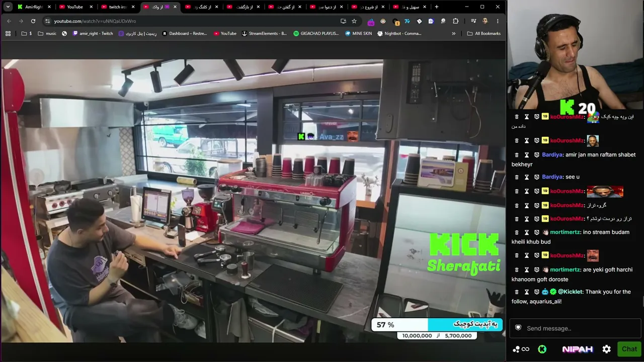Delete ko0uroshMz's Persian message that ends with a question mark
644x362 pixels.
coord(517,219)
